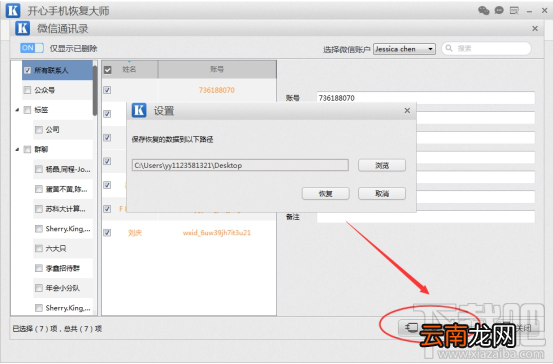Check the 公司 checkbox
Image resolution: width=553 pixels, height=364 pixels.
(x=39, y=130)
